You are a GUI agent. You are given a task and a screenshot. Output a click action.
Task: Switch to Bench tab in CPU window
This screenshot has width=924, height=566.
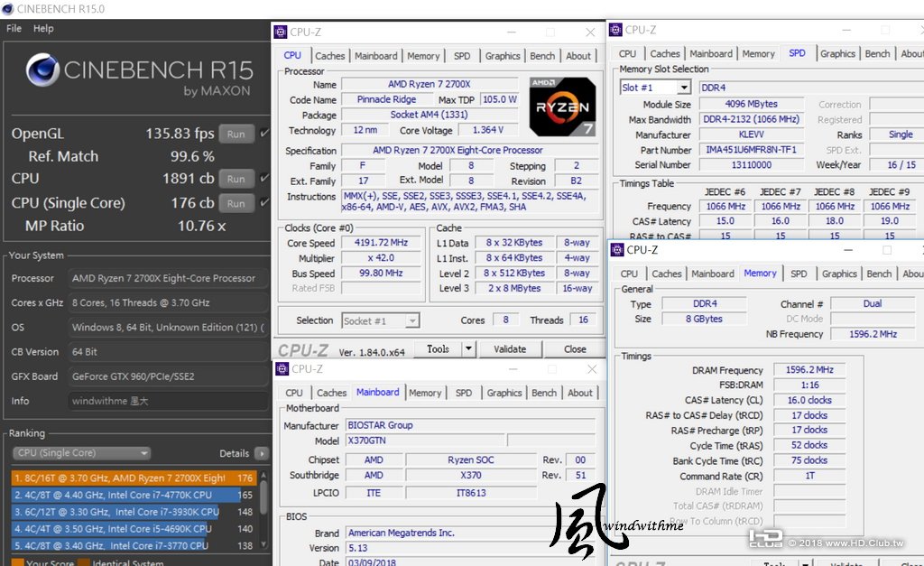[x=542, y=55]
